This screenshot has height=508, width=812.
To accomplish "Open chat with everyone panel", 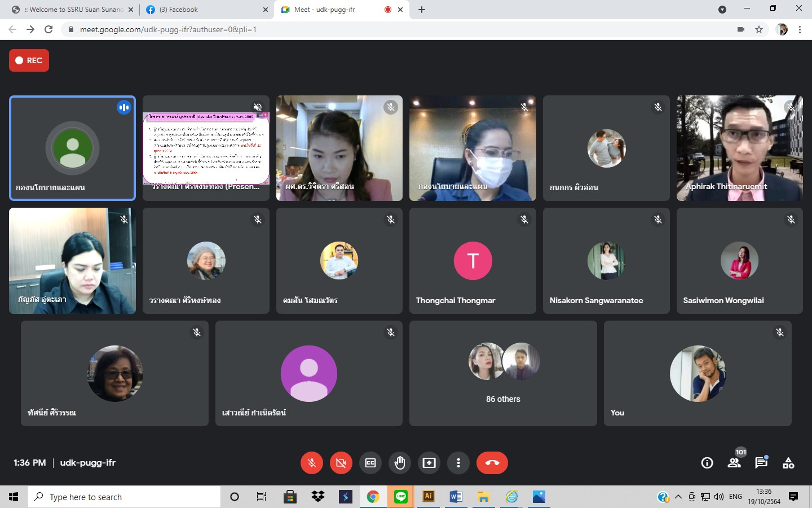I will [x=761, y=463].
